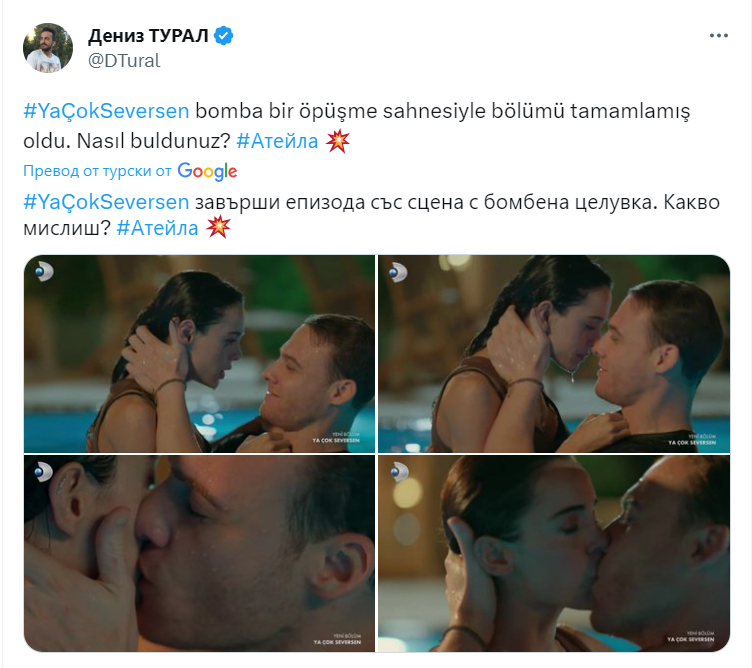
Task: Click the explosion emoji in the original tweet
Action: point(338,141)
